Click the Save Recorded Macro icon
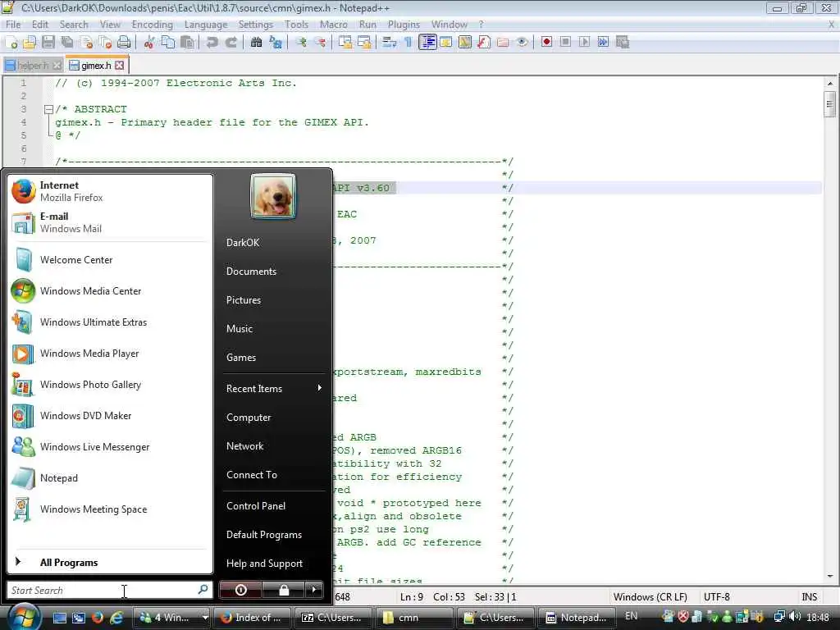The image size is (840, 630). [x=623, y=43]
